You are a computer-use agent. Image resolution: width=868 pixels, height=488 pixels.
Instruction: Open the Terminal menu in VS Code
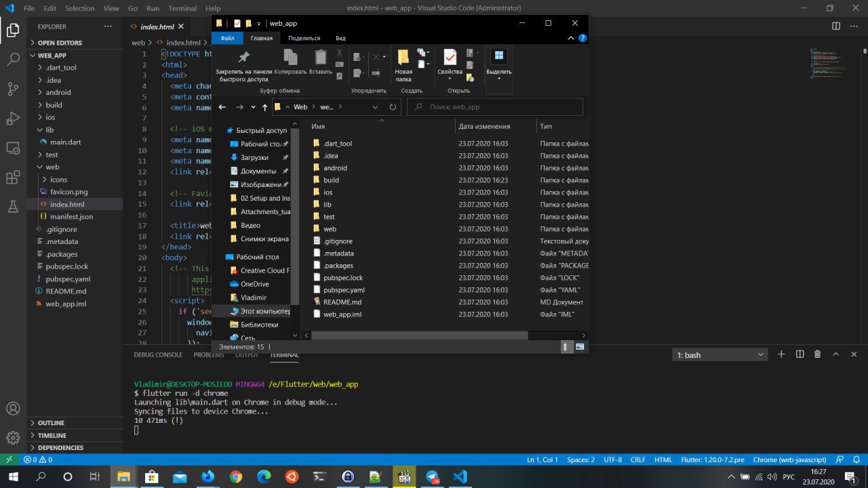[x=182, y=8]
